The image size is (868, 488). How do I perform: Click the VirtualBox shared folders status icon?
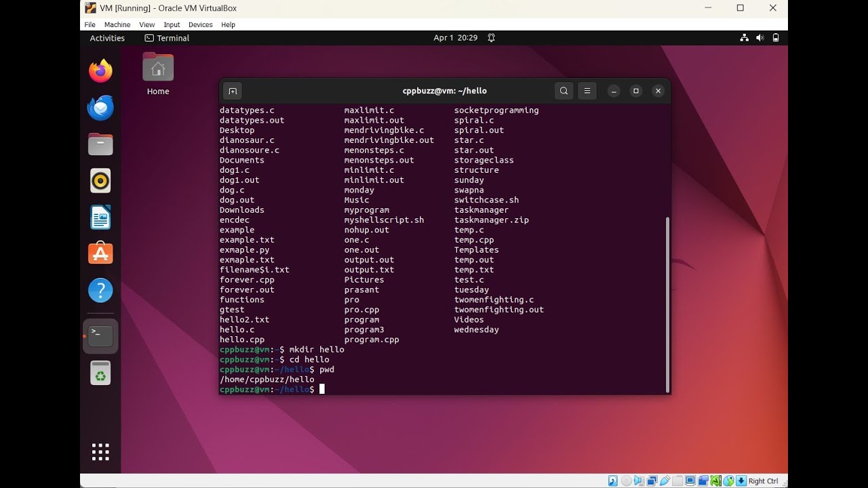[678, 481]
